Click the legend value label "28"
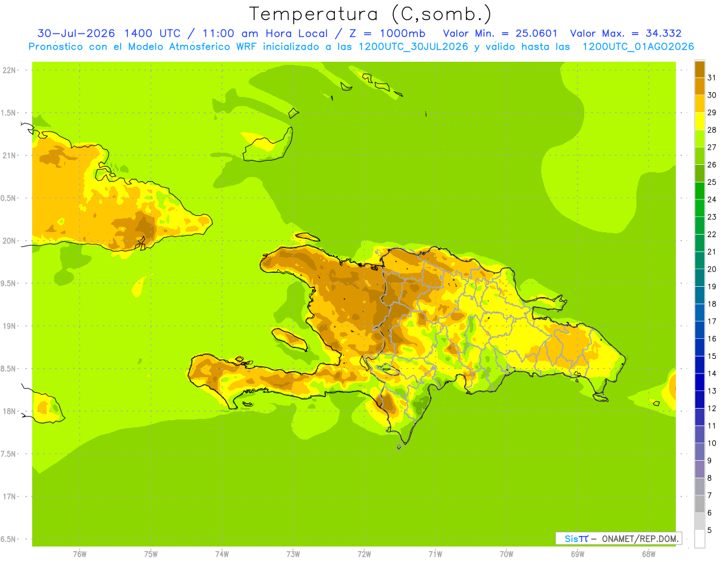The width and height of the screenshot is (728, 562). (x=712, y=130)
